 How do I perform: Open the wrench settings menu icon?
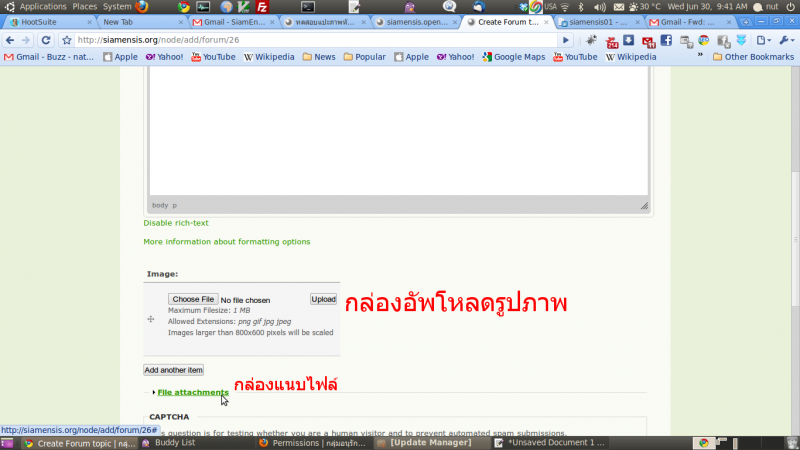(x=786, y=40)
